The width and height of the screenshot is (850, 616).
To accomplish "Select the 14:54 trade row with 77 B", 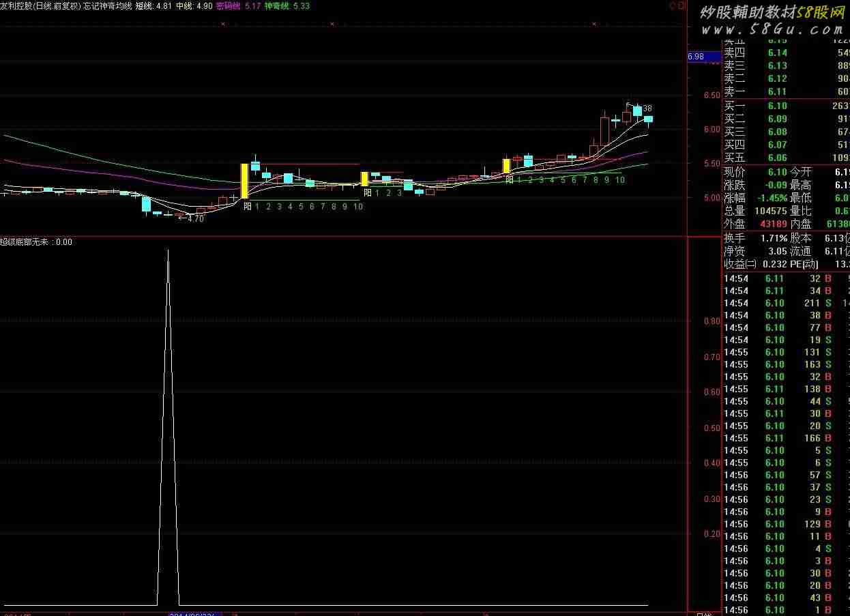I will [x=787, y=327].
